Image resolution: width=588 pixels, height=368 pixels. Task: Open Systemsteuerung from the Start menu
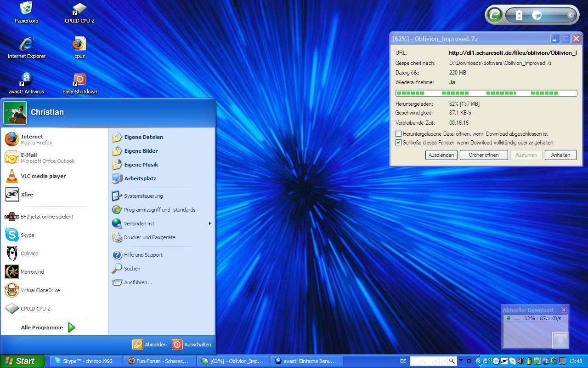[143, 196]
